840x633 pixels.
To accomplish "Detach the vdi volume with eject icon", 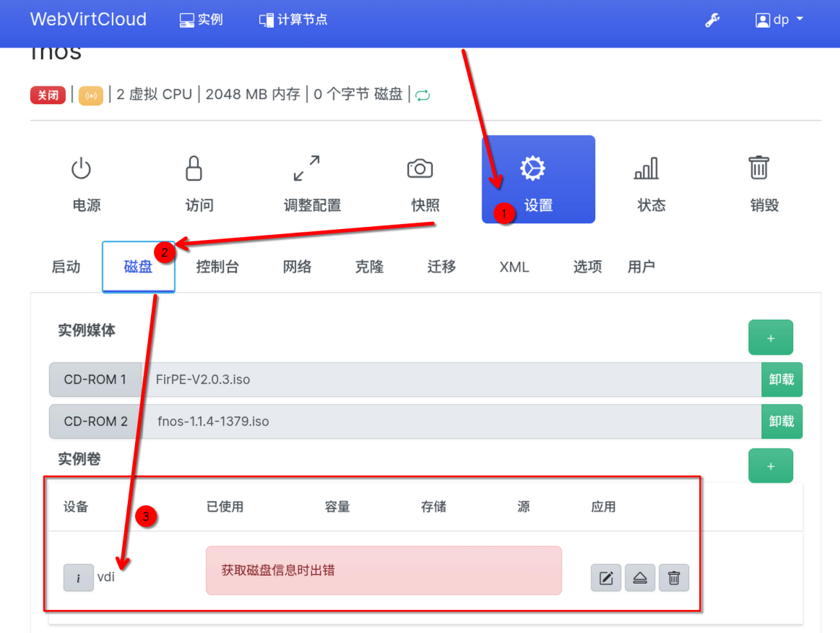I will 640,578.
